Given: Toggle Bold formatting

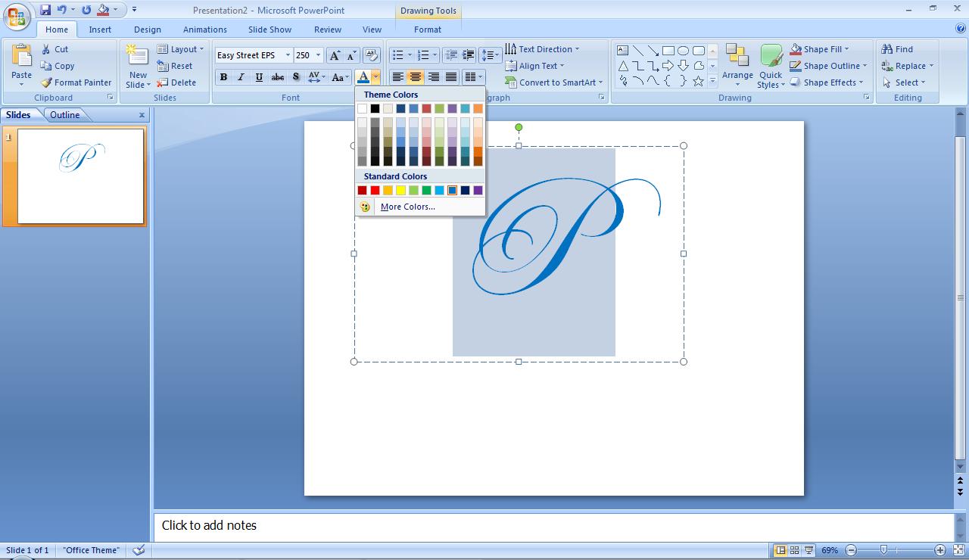Looking at the screenshot, I should click(x=223, y=76).
